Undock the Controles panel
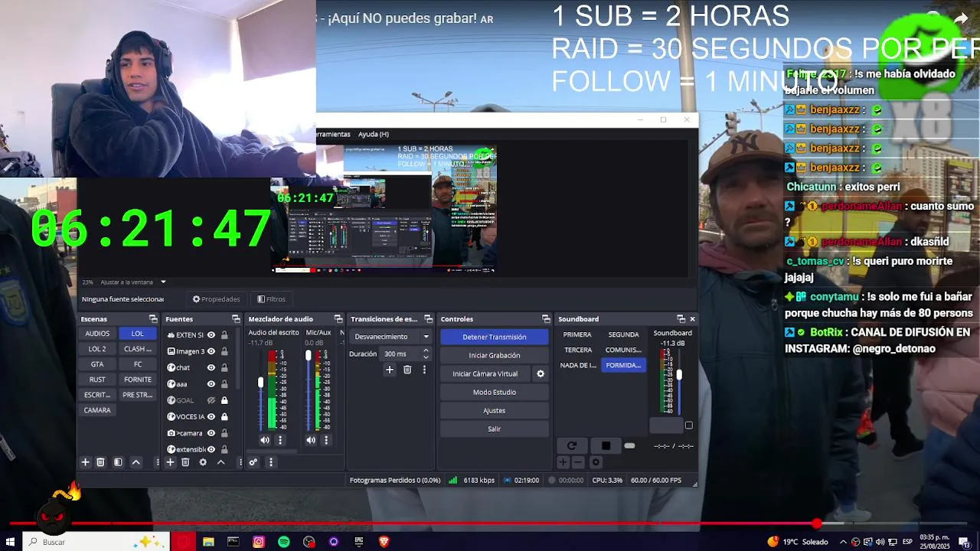 (546, 319)
